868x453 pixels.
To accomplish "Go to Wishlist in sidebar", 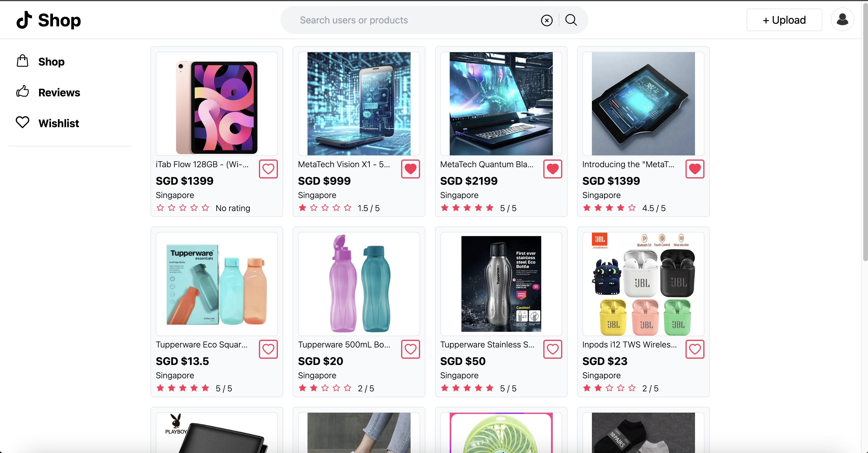I will 59,123.
